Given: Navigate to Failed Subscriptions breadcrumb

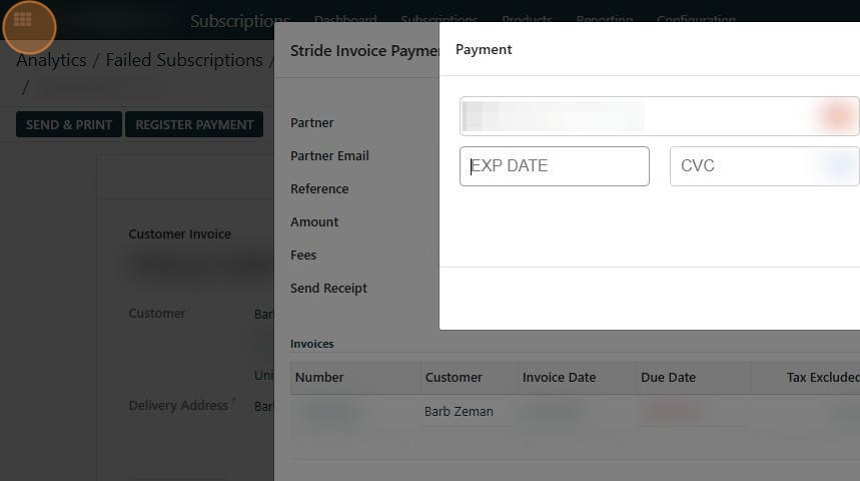Looking at the screenshot, I should pyautogui.click(x=184, y=60).
